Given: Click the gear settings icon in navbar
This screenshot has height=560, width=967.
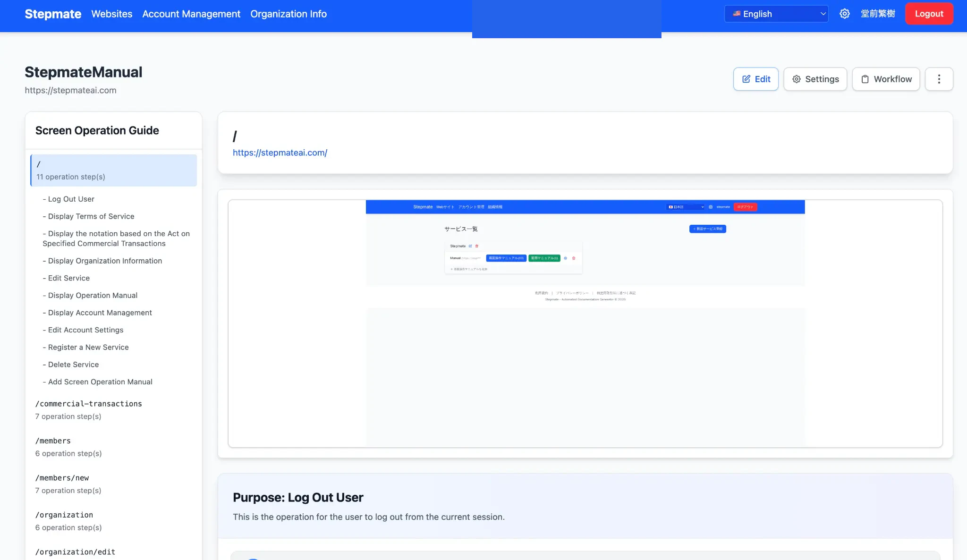Looking at the screenshot, I should pos(844,14).
